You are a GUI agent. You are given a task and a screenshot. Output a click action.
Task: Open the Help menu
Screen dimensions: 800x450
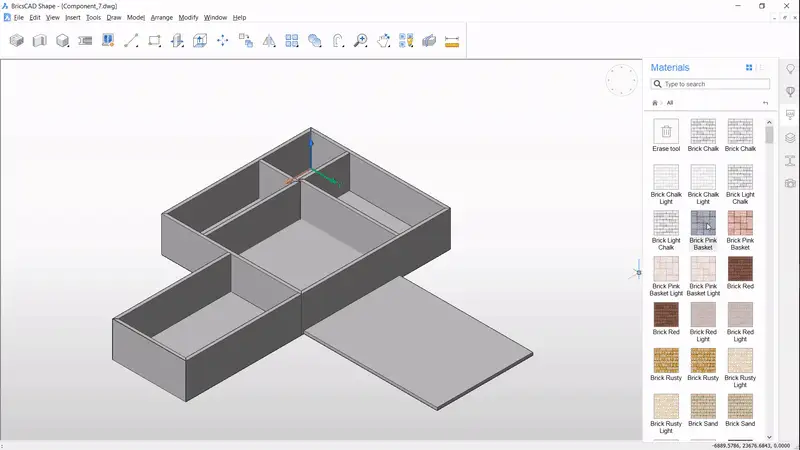pos(239,17)
